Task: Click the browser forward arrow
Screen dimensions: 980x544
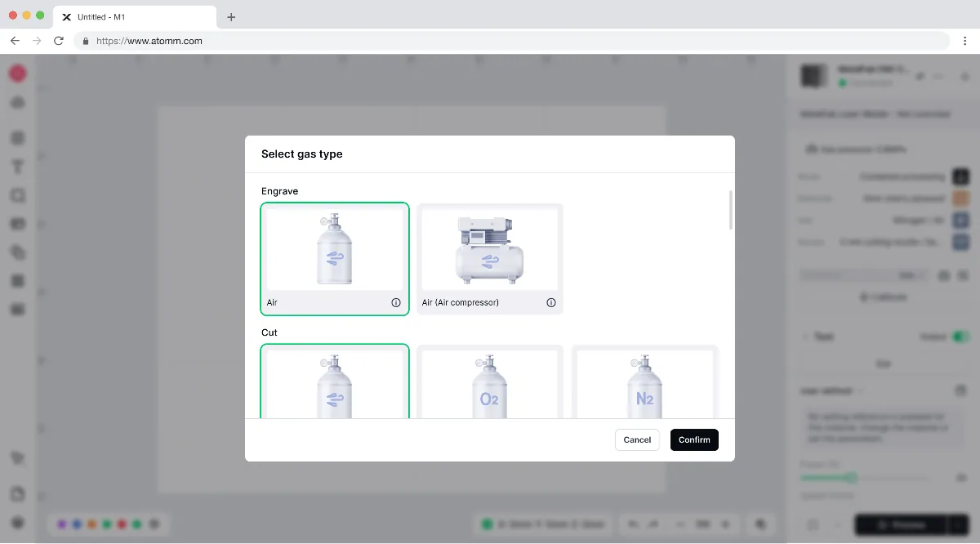Action: (37, 40)
